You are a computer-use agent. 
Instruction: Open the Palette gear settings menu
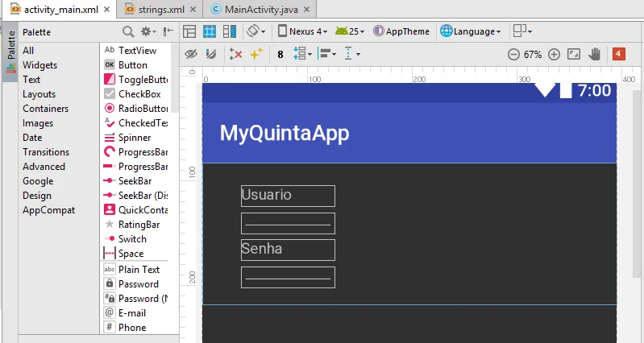coord(147,31)
